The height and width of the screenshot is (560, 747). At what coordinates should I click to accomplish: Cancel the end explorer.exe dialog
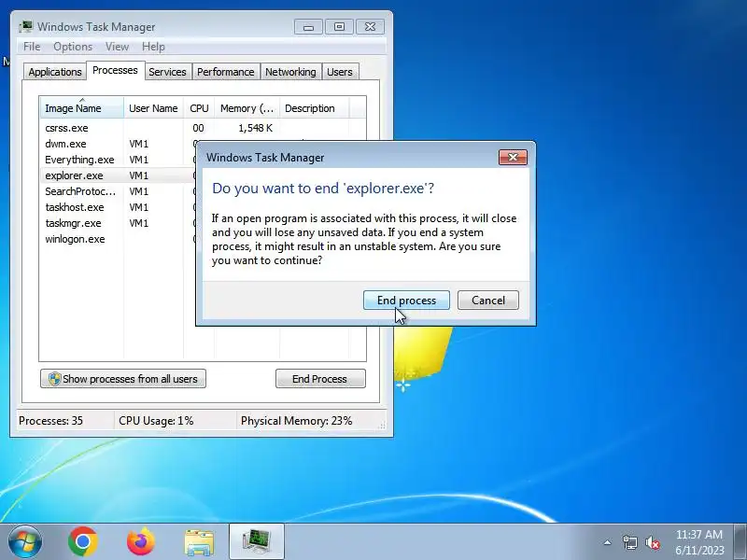(x=487, y=300)
